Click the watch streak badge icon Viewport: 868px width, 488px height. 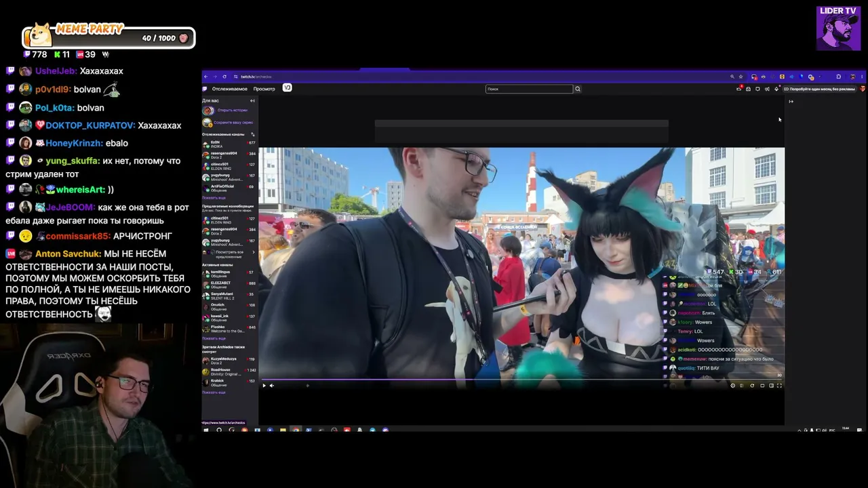point(208,123)
